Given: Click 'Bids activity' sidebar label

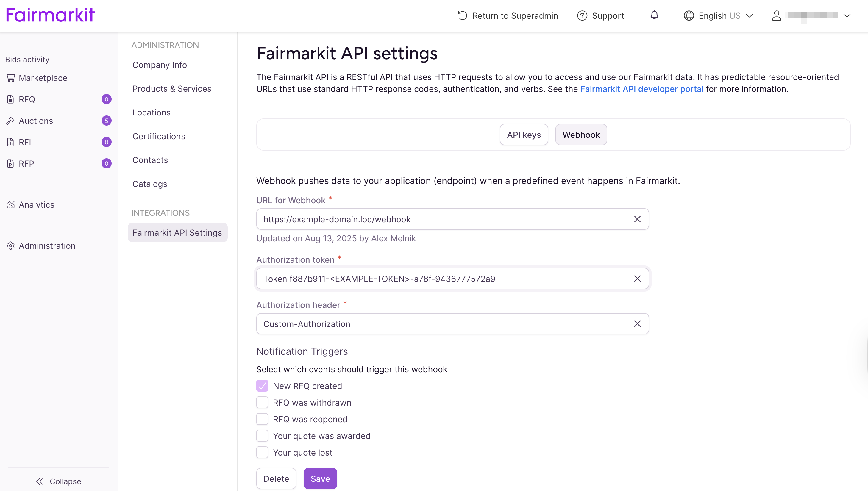Looking at the screenshot, I should [x=27, y=59].
